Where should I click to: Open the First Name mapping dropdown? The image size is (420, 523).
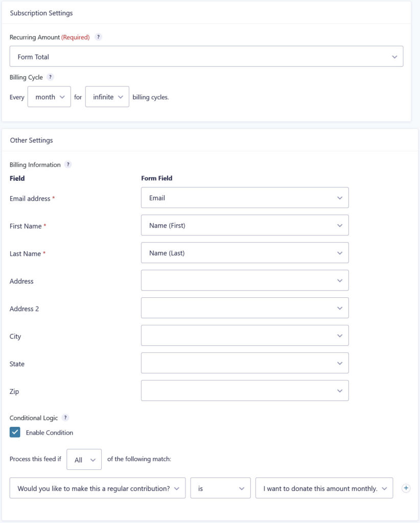244,225
